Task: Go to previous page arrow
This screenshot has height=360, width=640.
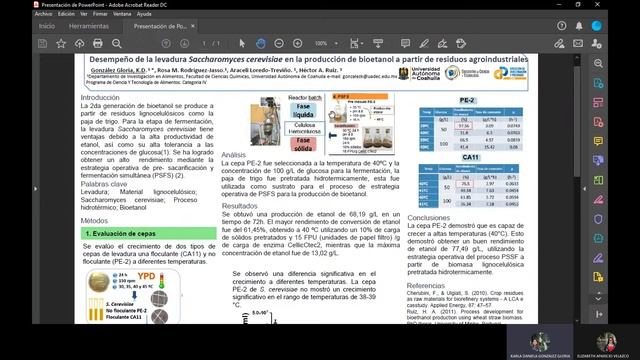Action: (166, 43)
